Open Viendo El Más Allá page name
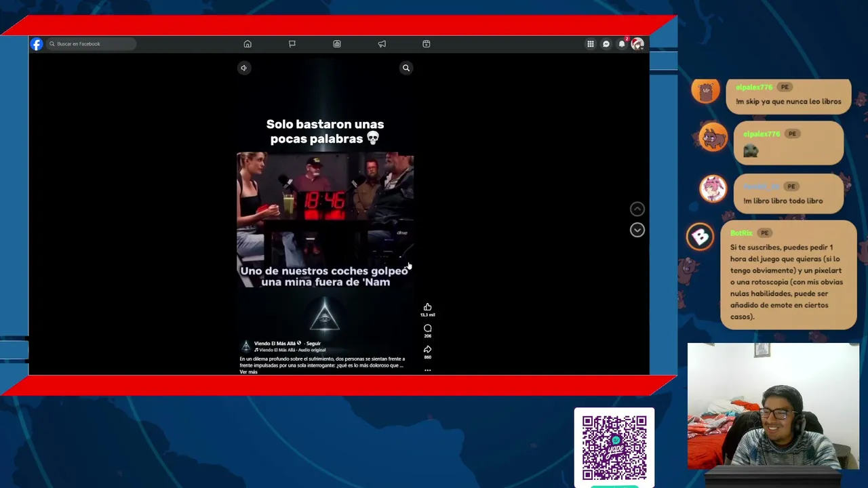The width and height of the screenshot is (868, 488). click(x=275, y=344)
